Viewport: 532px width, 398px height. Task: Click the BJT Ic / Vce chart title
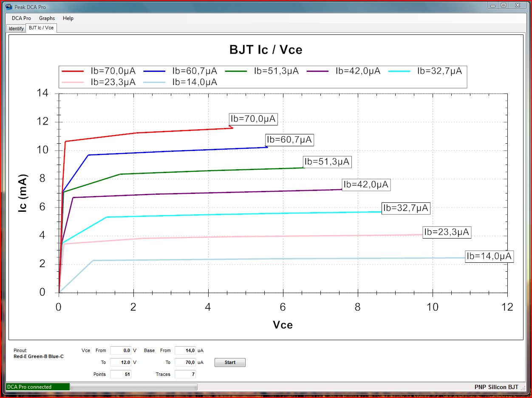point(266,50)
